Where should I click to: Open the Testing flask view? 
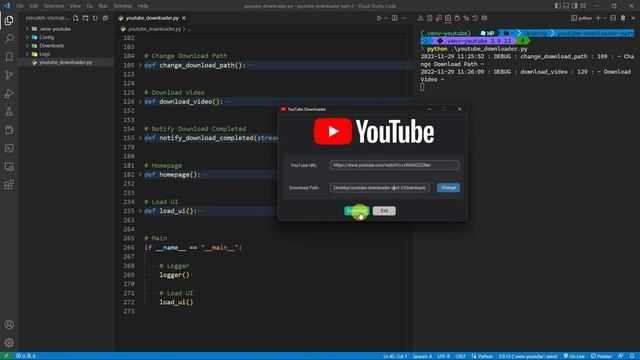coord(9,112)
